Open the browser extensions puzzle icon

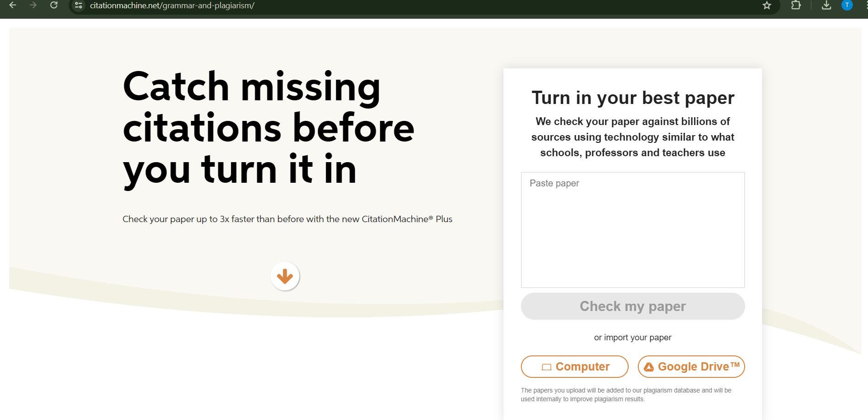(x=796, y=5)
